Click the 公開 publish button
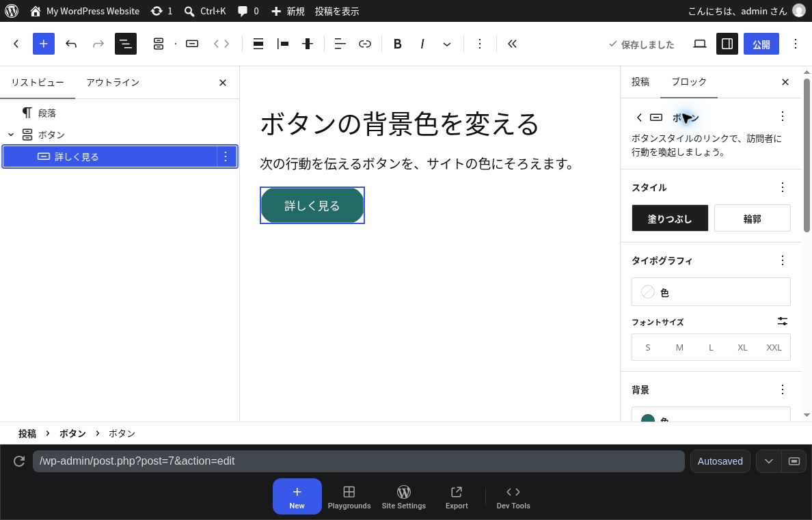Viewport: 812px width, 520px height. (761, 44)
